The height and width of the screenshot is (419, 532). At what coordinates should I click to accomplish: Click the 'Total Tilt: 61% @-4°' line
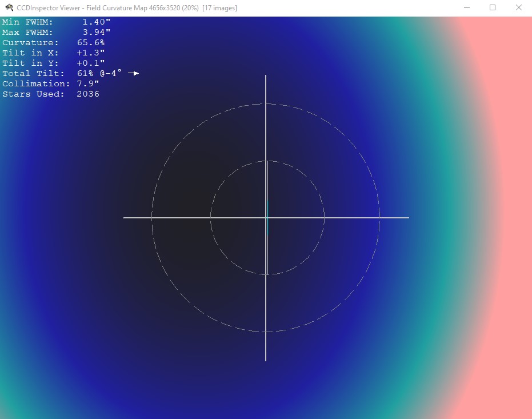(x=62, y=73)
